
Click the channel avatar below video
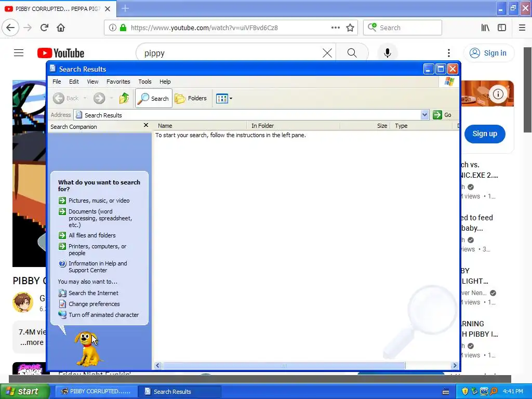[x=23, y=302]
